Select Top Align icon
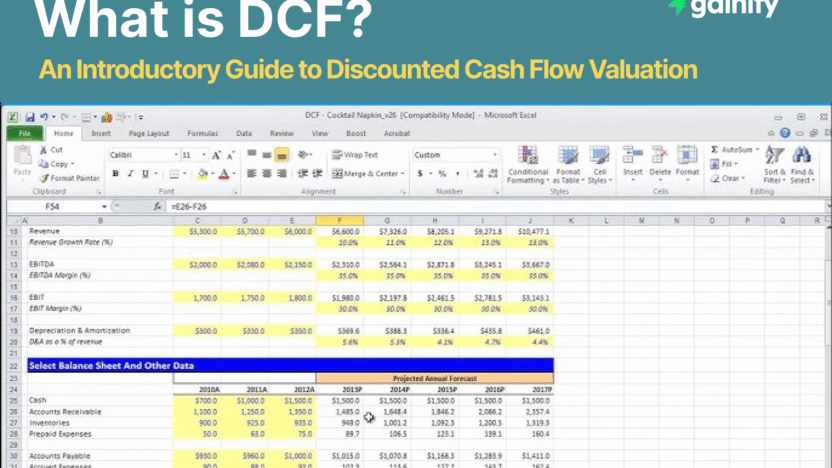 [x=252, y=154]
